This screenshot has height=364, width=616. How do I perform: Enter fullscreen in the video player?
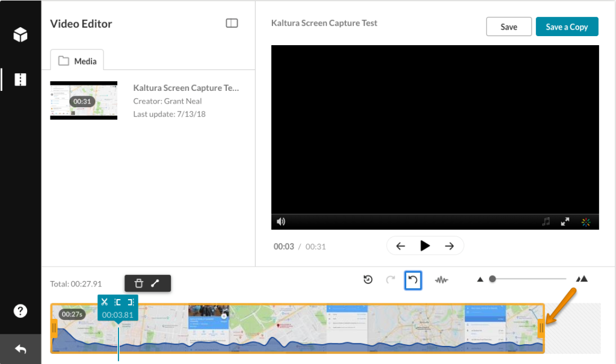tap(565, 221)
